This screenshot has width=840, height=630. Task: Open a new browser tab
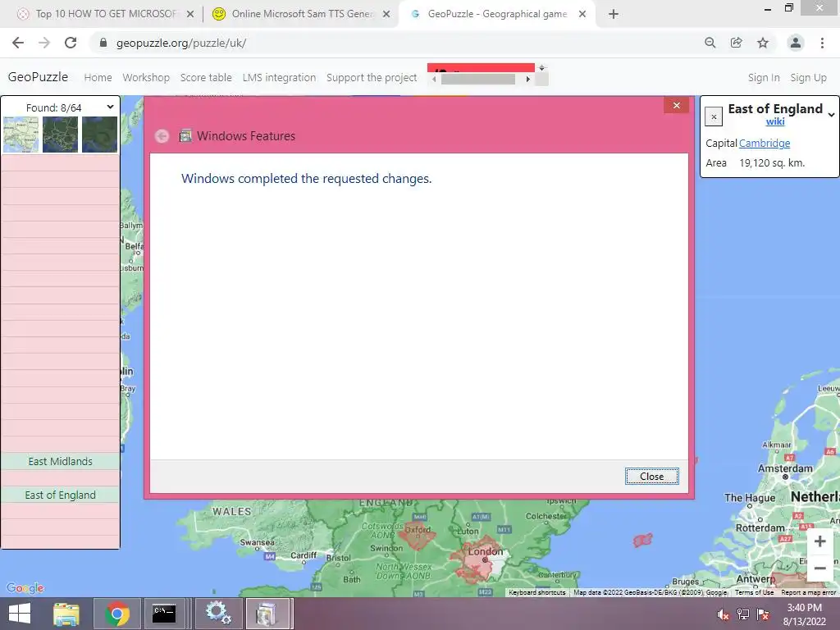(x=614, y=14)
